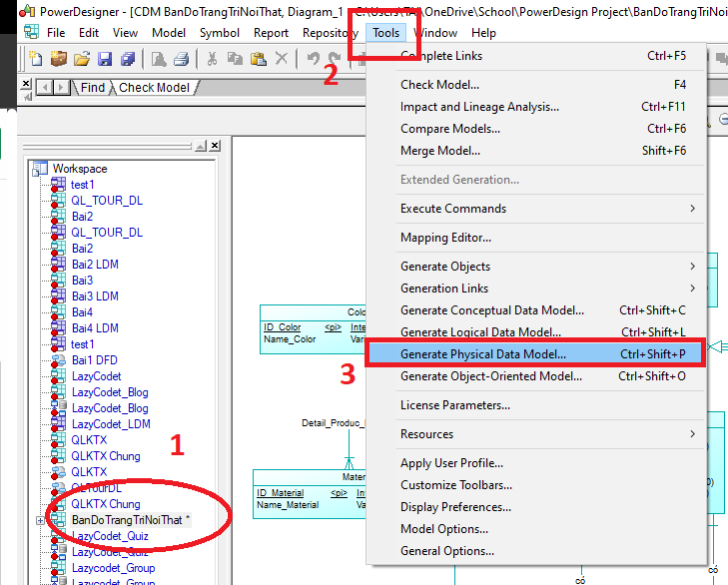Open the Model menu
This screenshot has height=585, width=728.
point(169,33)
